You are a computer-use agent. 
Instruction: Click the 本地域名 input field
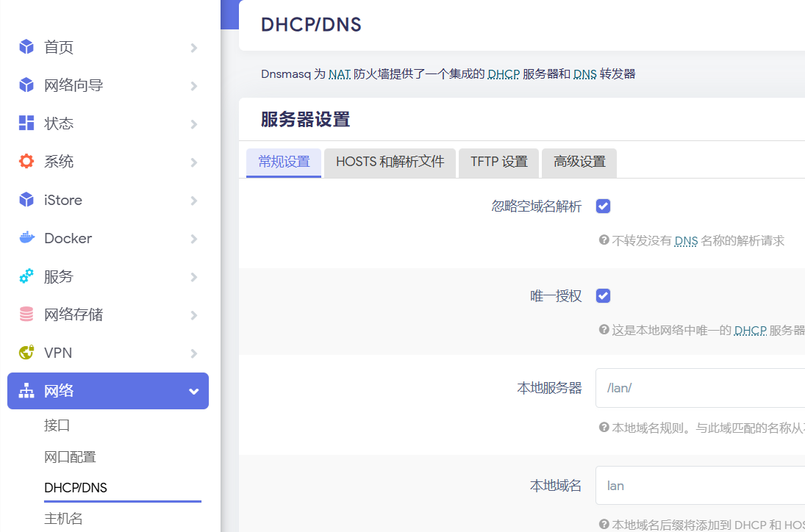pos(698,486)
